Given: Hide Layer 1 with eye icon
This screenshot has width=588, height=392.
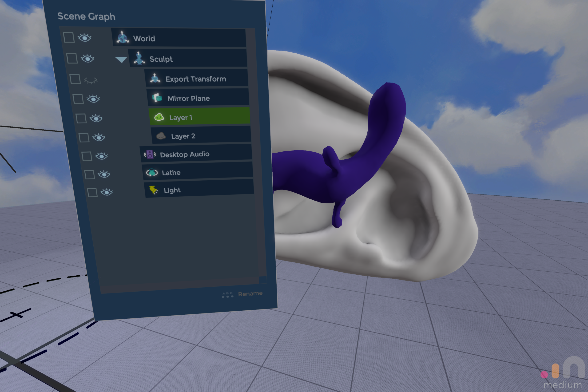Looking at the screenshot, I should coord(96,118).
